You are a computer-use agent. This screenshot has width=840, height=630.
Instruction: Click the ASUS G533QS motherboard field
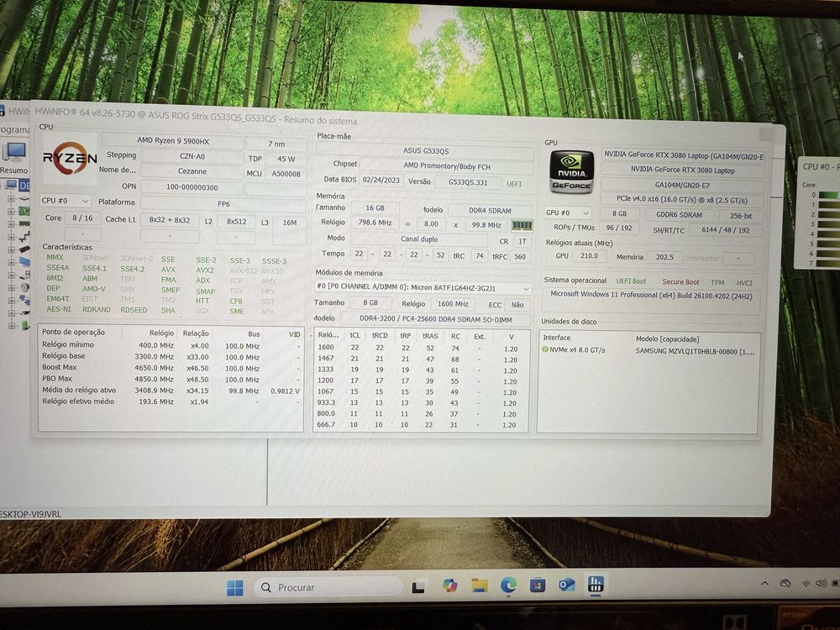click(x=425, y=151)
